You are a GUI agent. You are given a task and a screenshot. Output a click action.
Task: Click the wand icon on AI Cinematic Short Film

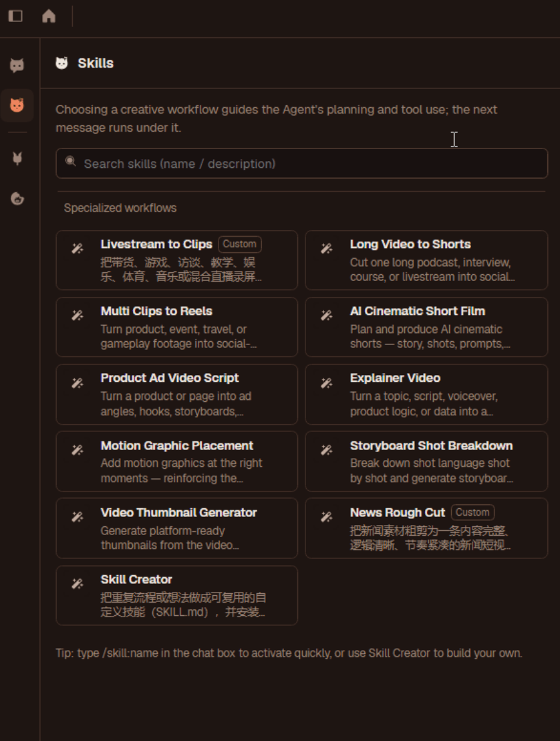pyautogui.click(x=327, y=315)
